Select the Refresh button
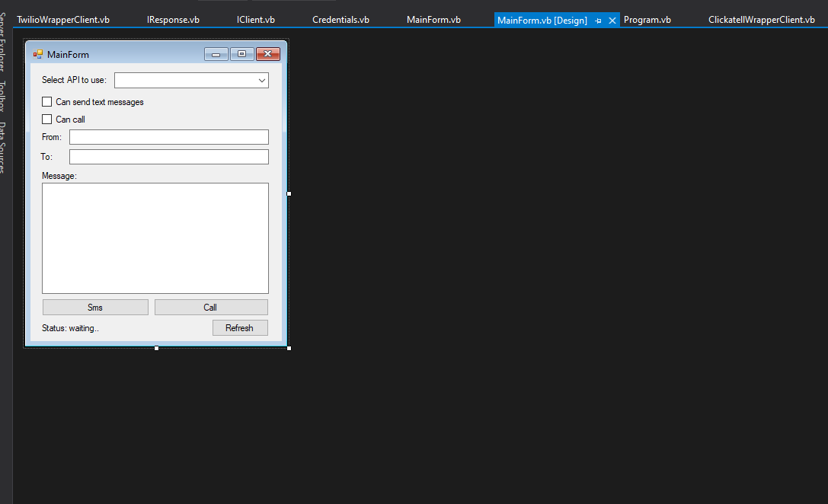The height and width of the screenshot is (504, 828). pyautogui.click(x=240, y=327)
